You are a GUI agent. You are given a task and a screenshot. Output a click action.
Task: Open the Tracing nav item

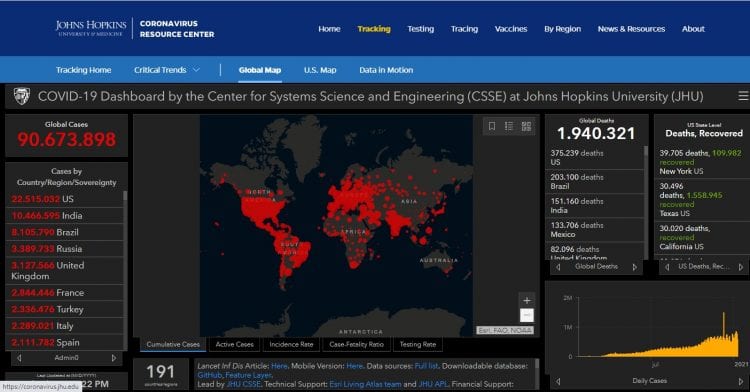[x=464, y=29]
